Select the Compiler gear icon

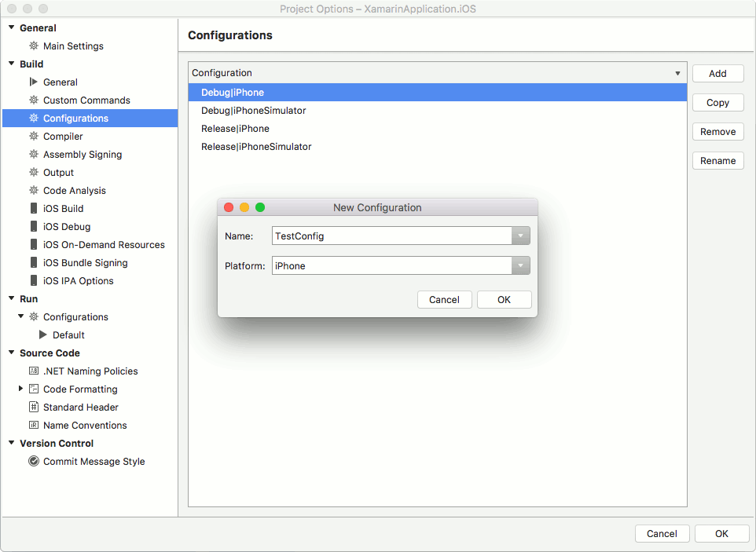(x=33, y=136)
